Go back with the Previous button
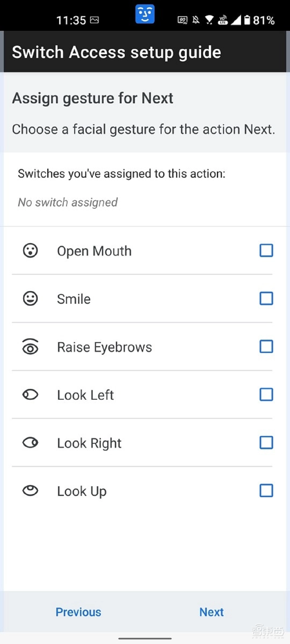This screenshot has width=290, height=644. tap(78, 612)
